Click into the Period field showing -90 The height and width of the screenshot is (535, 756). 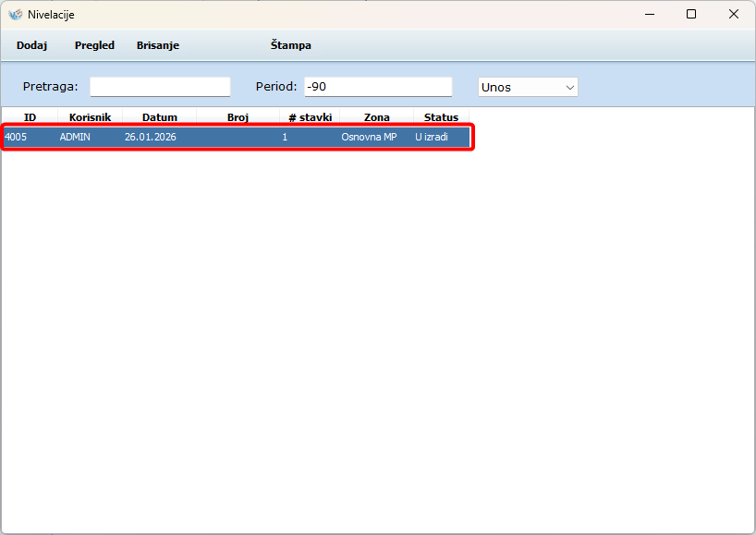click(x=378, y=87)
